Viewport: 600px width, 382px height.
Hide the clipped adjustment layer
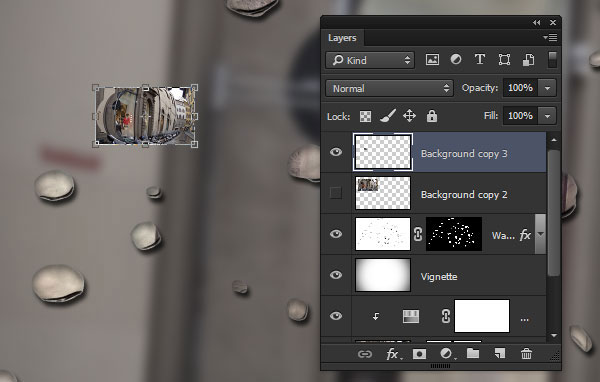336,316
